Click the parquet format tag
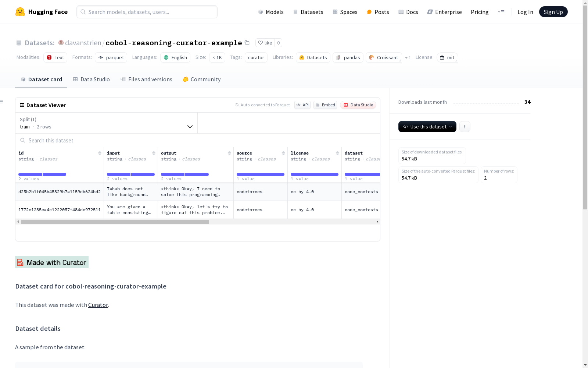The width and height of the screenshot is (588, 368). 111,57
